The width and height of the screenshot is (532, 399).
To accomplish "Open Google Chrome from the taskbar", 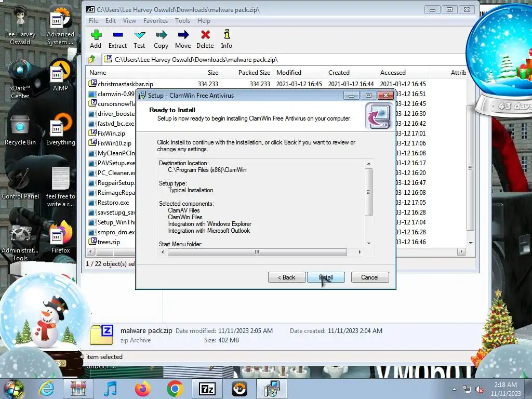I will [175, 389].
